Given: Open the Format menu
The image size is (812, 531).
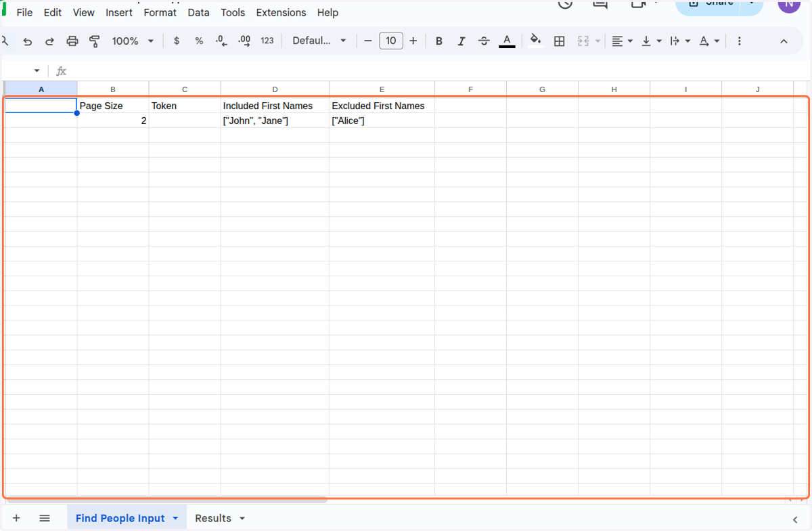Looking at the screenshot, I should point(160,12).
